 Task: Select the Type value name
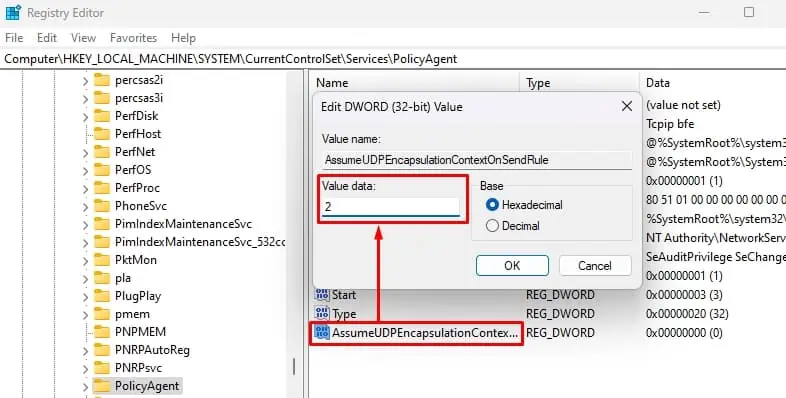pos(344,314)
